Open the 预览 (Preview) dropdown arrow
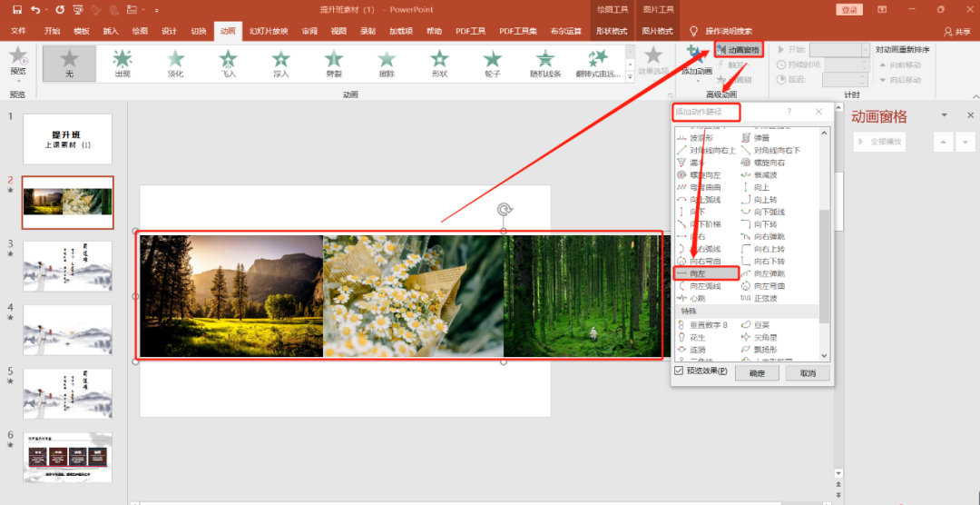Image resolution: width=980 pixels, height=505 pixels. [18, 81]
